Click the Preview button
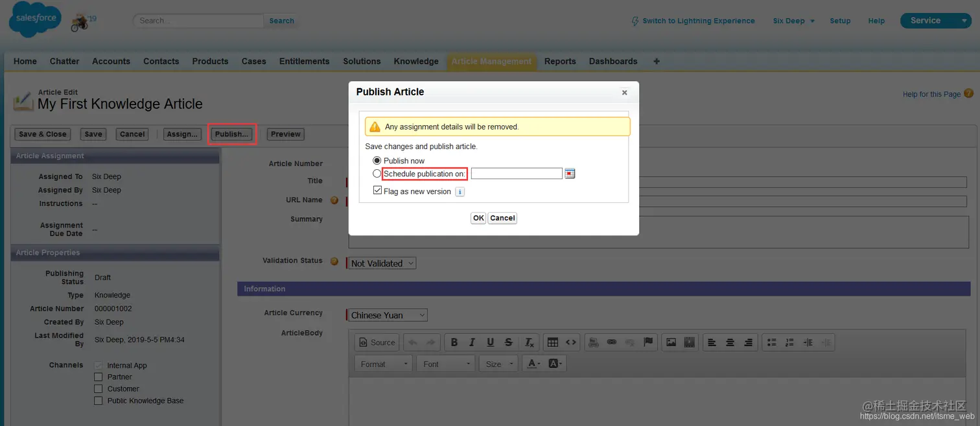Image resolution: width=980 pixels, height=426 pixels. tap(286, 134)
